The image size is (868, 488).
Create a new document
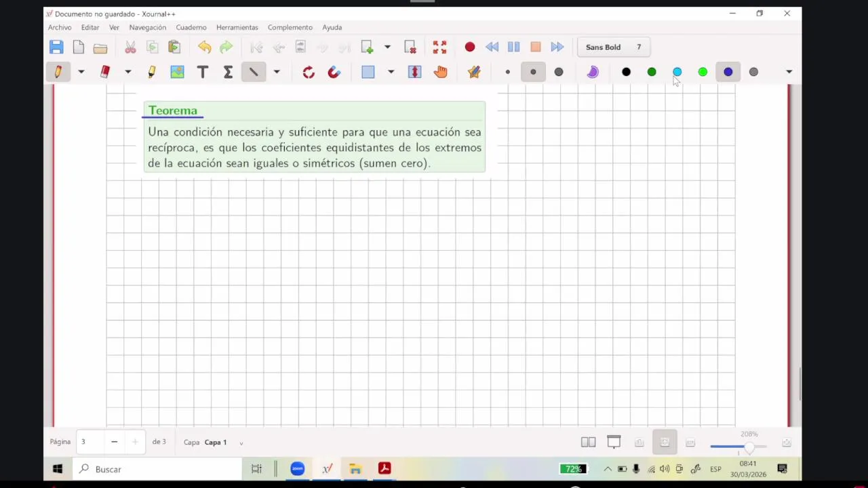click(x=79, y=47)
